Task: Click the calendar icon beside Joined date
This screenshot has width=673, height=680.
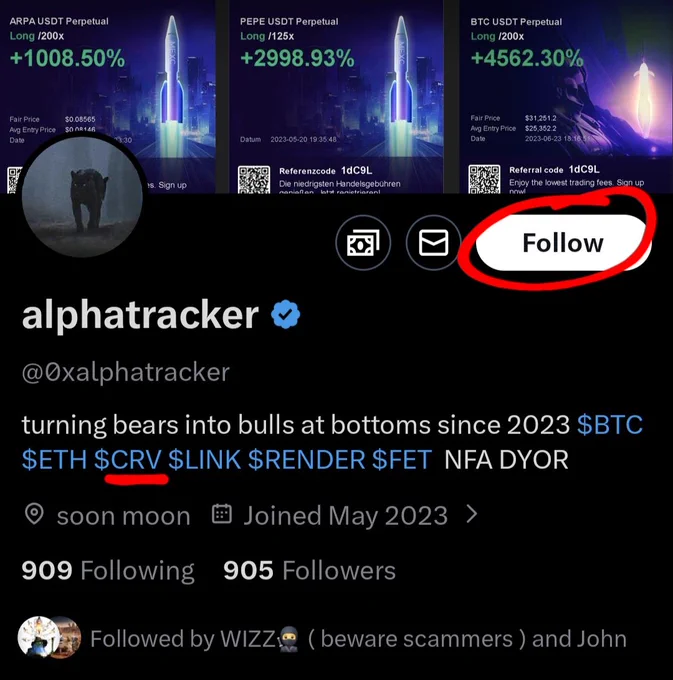Action: [222, 514]
